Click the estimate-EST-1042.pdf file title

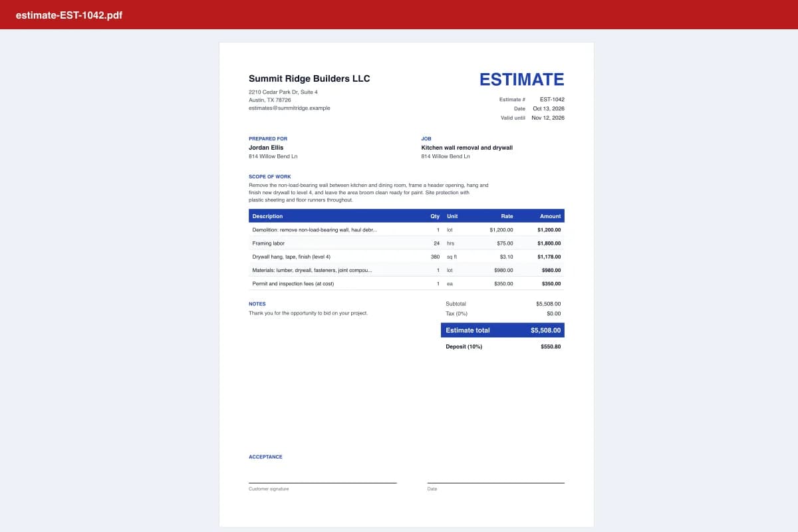(69, 15)
